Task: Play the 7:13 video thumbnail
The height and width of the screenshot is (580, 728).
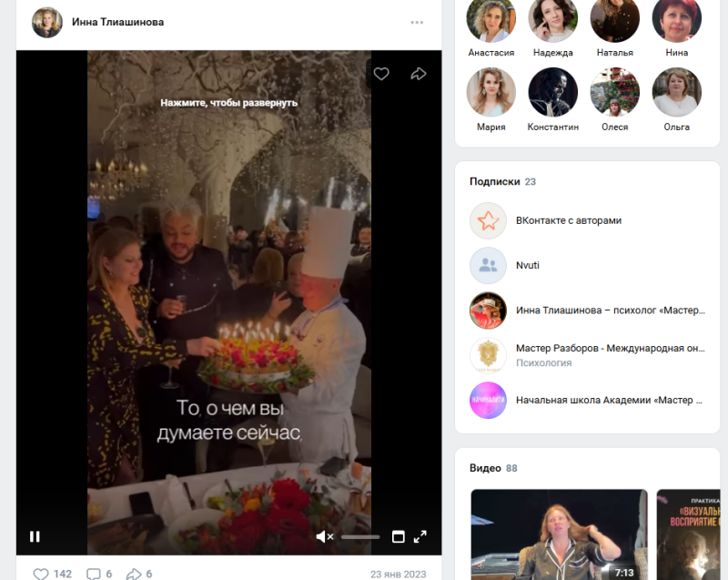Action: pyautogui.click(x=558, y=534)
